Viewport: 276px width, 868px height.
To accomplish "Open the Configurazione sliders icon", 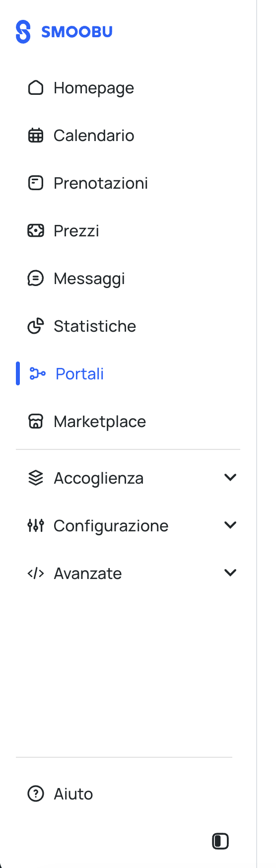I will point(36,526).
